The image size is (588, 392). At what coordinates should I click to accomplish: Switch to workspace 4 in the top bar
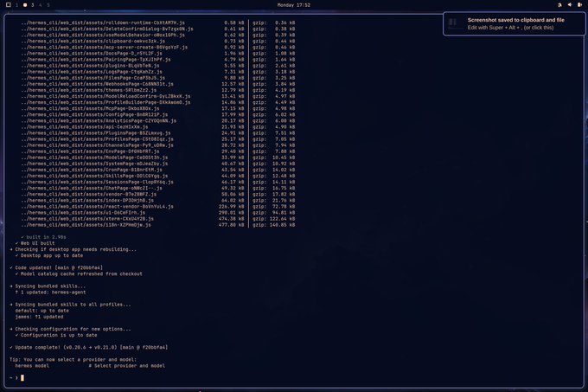click(41, 5)
